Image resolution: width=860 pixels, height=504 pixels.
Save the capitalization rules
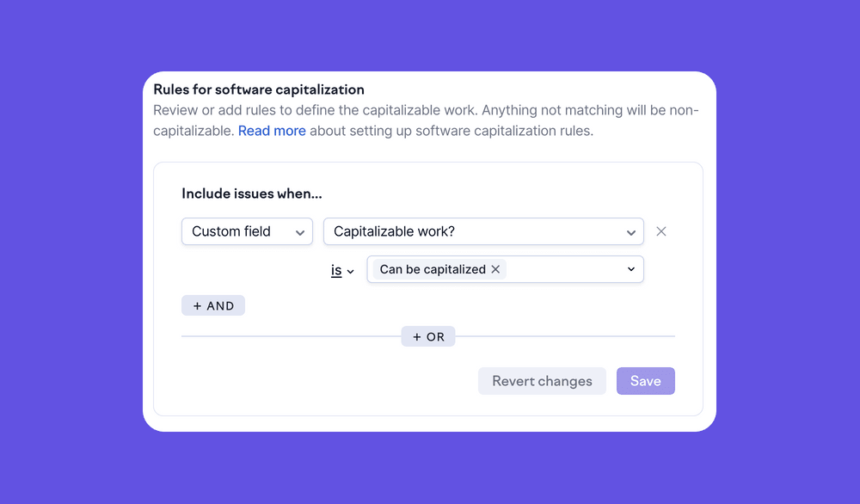click(646, 381)
